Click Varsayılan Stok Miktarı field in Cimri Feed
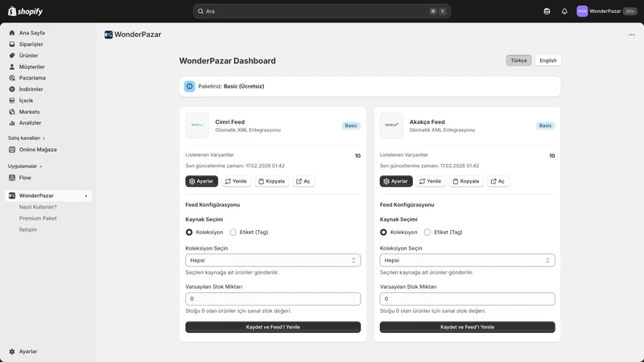The image size is (644, 362). pyautogui.click(x=273, y=298)
